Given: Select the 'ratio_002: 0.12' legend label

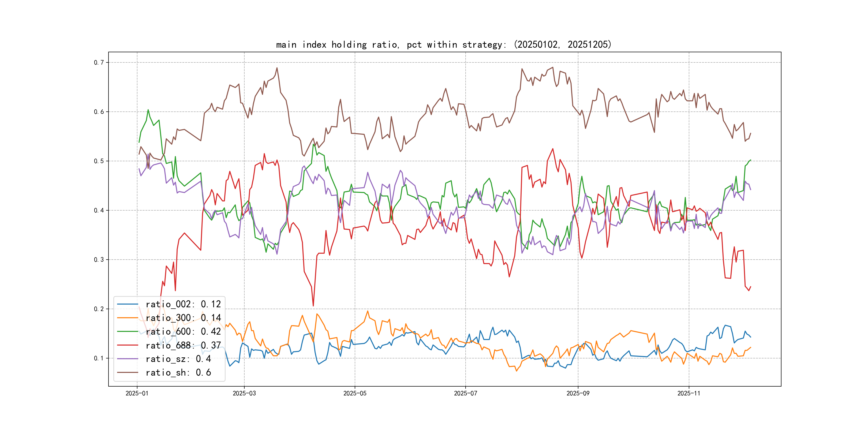Looking at the screenshot, I should tap(183, 304).
